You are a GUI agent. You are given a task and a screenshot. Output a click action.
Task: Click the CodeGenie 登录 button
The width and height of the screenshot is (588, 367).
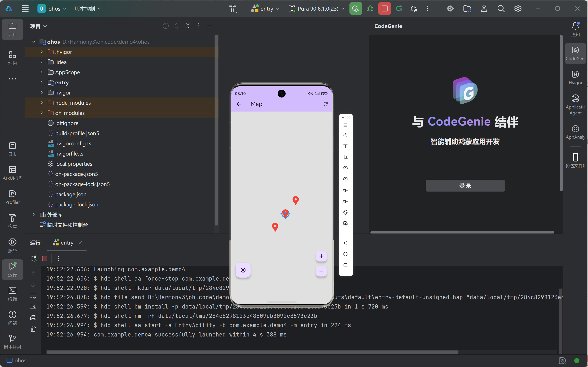[x=465, y=186]
